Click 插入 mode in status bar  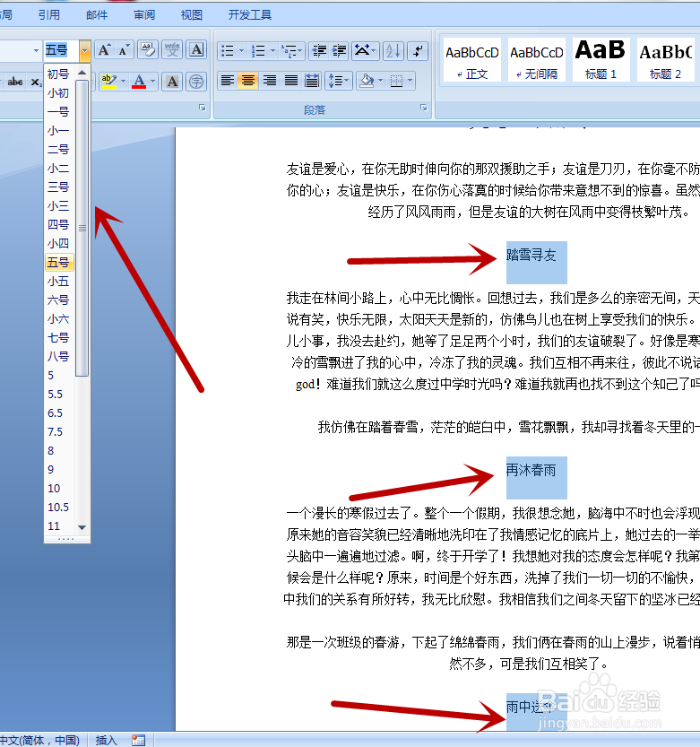click(x=106, y=740)
